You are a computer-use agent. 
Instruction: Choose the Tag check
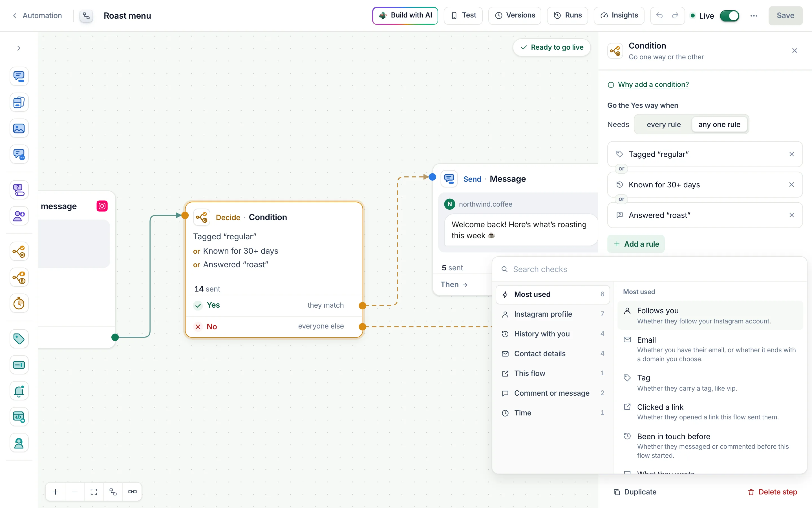[x=710, y=383]
